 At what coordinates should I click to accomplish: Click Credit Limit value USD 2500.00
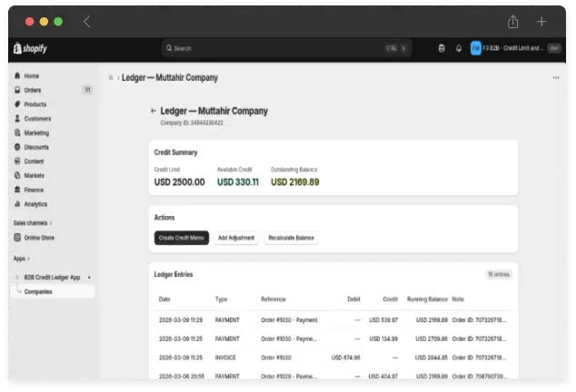point(180,182)
